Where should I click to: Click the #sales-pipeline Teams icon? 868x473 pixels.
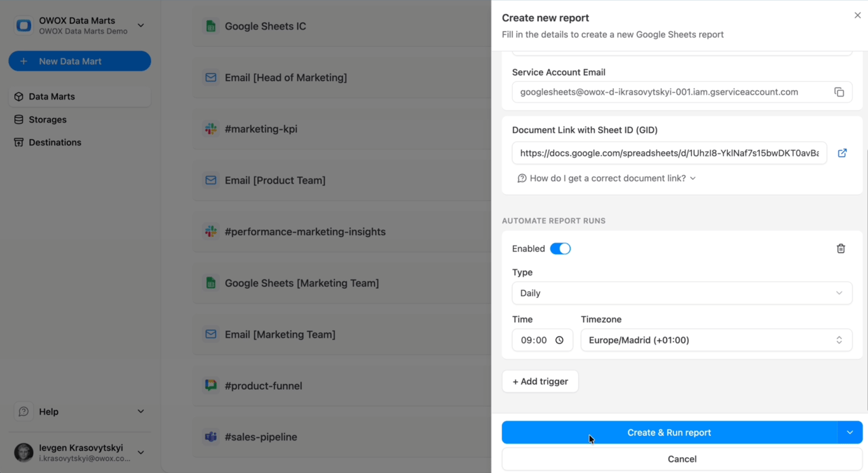(x=211, y=437)
